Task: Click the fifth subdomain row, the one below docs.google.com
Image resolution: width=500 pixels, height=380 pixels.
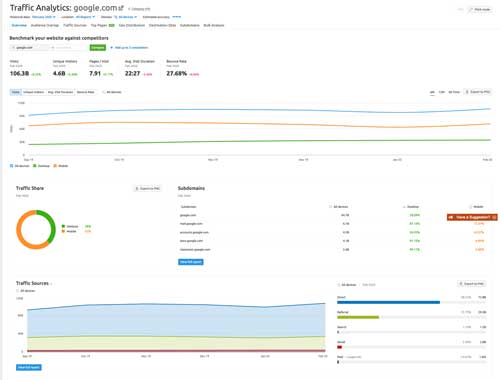Action: point(332,249)
